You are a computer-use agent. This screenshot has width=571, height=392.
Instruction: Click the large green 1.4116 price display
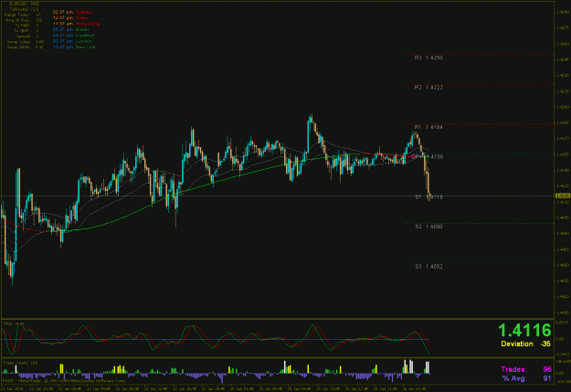coord(524,331)
